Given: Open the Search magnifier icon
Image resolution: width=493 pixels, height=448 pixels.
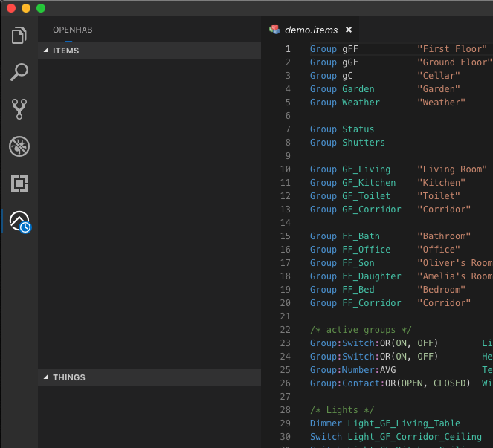Looking at the screenshot, I should pyautogui.click(x=19, y=72).
